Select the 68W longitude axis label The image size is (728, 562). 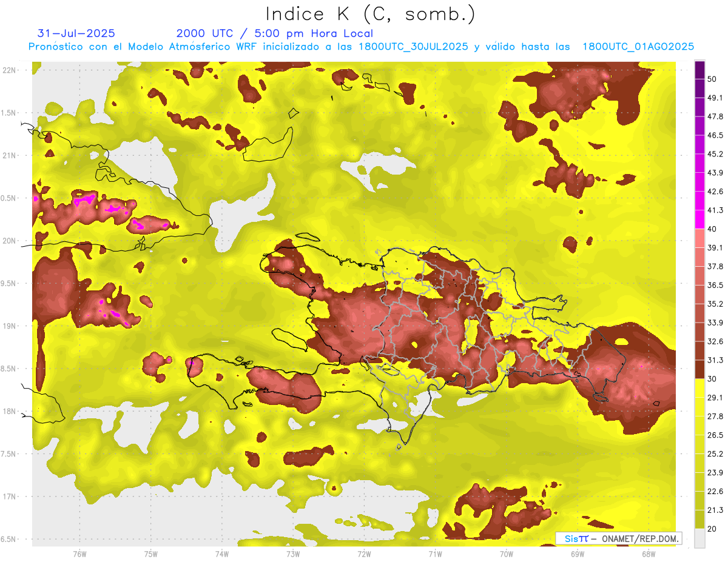[648, 554]
